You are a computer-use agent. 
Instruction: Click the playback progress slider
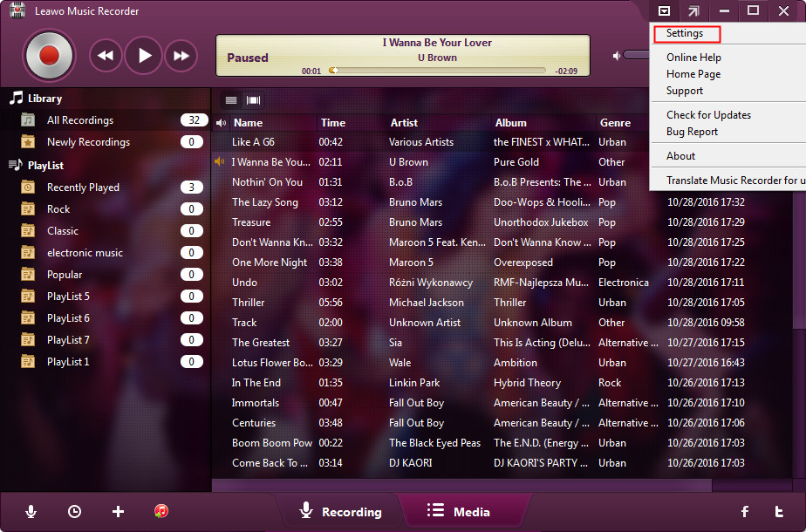point(441,72)
